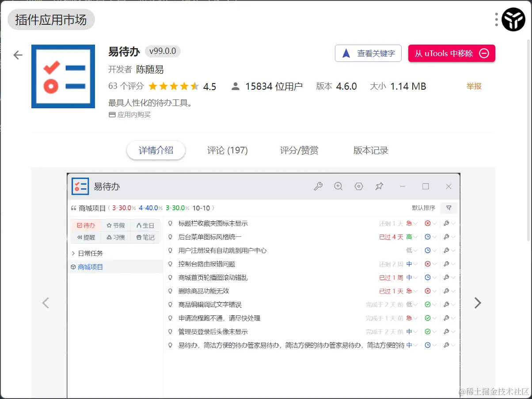Switch to the 版本记录 tab
Viewport: 532px width, 399px height.
371,150
